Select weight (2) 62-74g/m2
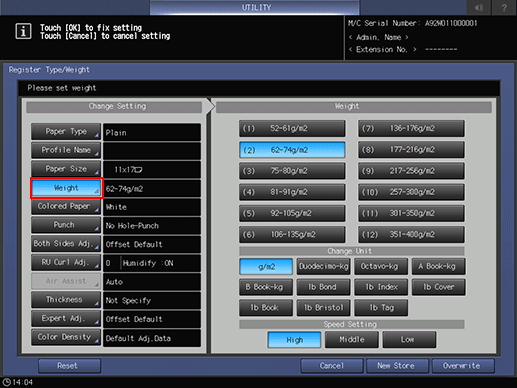This screenshot has height=388, width=517. pos(292,150)
